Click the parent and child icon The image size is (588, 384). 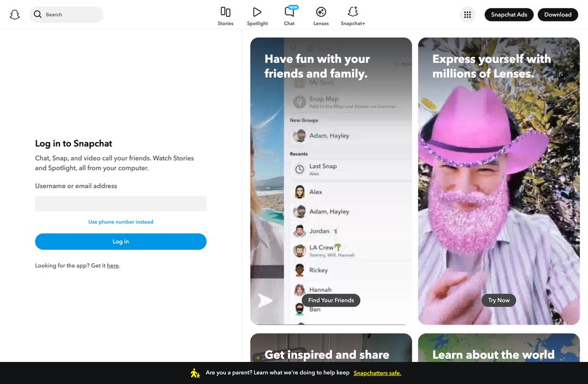[x=195, y=373]
